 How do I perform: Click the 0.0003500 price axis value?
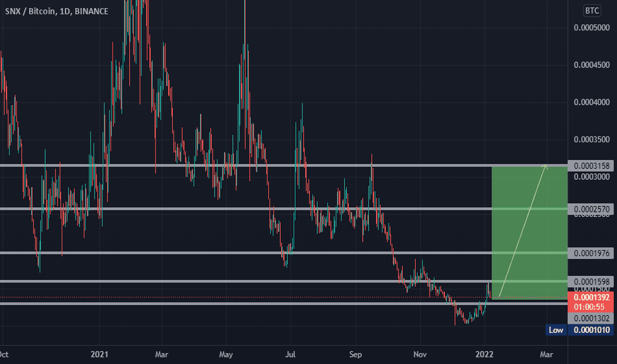pos(591,140)
